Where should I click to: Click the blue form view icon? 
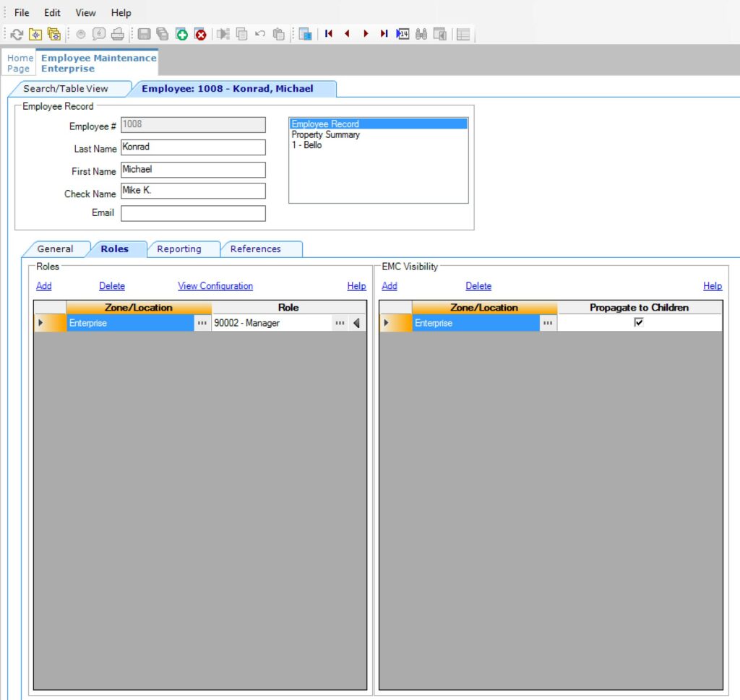305,34
